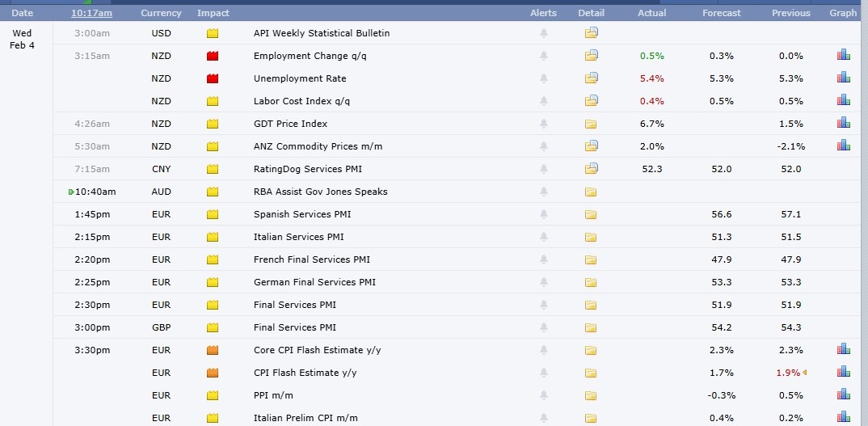View the graph for GDT Price Index
The image size is (868, 426).
click(x=843, y=124)
